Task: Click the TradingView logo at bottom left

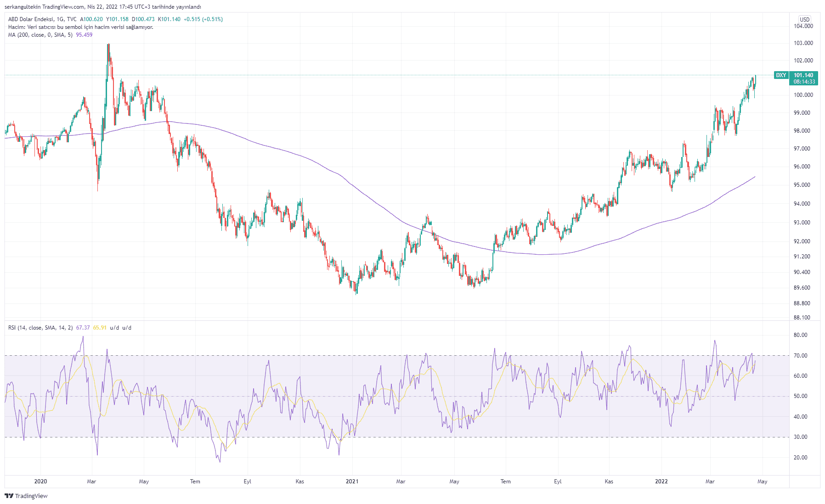Action: 26,496
